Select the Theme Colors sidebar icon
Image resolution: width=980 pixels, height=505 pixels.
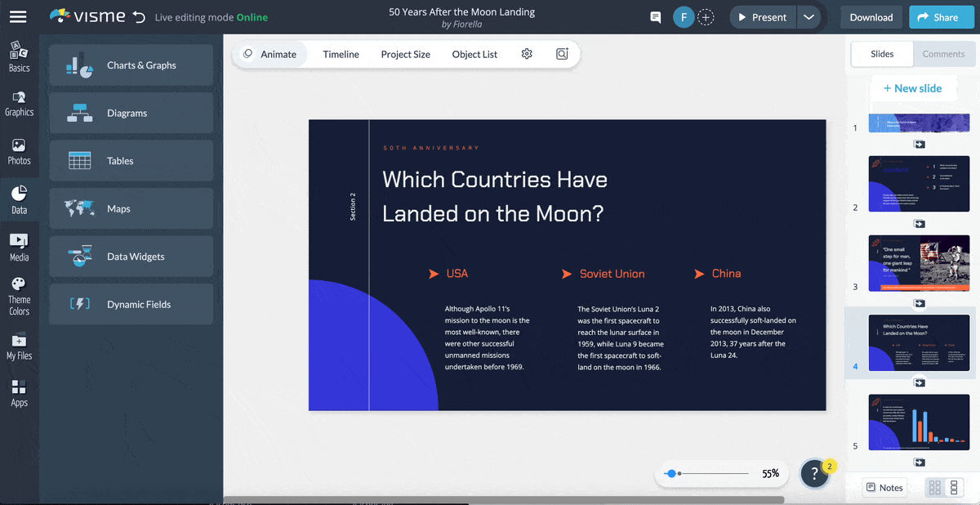point(19,296)
